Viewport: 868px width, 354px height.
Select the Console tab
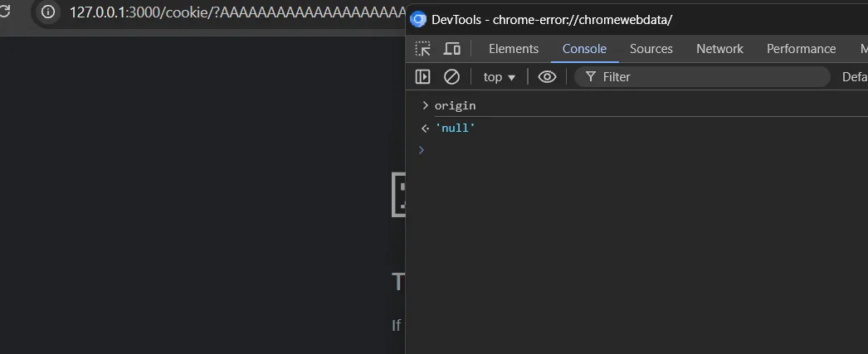tap(584, 49)
